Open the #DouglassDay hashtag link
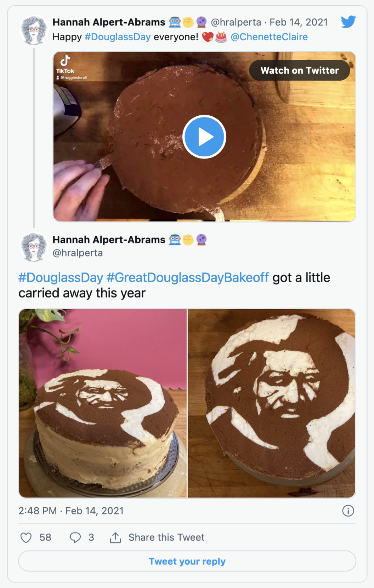This screenshot has height=588, width=374. click(x=118, y=36)
